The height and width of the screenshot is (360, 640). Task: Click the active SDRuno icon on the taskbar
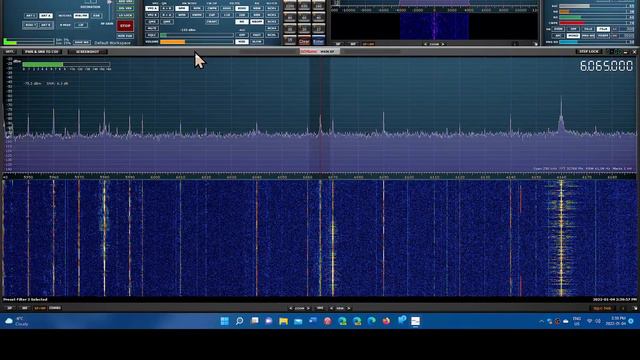(416, 321)
